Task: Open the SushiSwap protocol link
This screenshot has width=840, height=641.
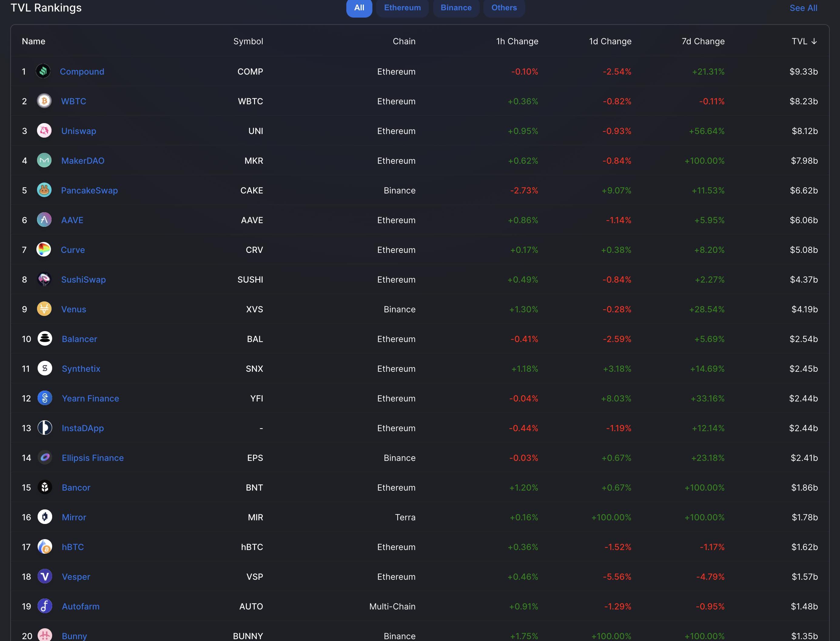Action: (84, 279)
